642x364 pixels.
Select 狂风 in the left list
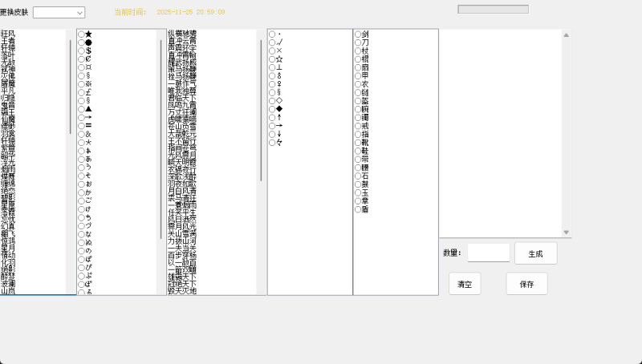click(8, 34)
